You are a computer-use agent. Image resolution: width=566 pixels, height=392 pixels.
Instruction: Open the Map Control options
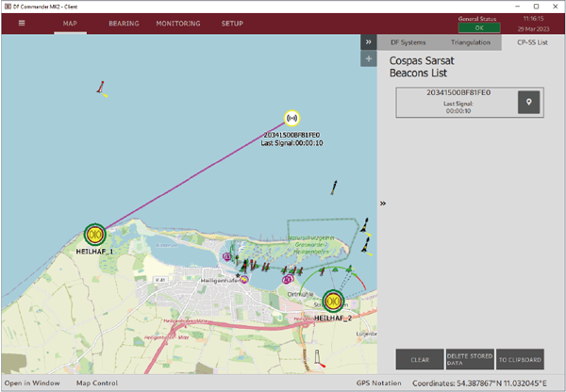[97, 383]
